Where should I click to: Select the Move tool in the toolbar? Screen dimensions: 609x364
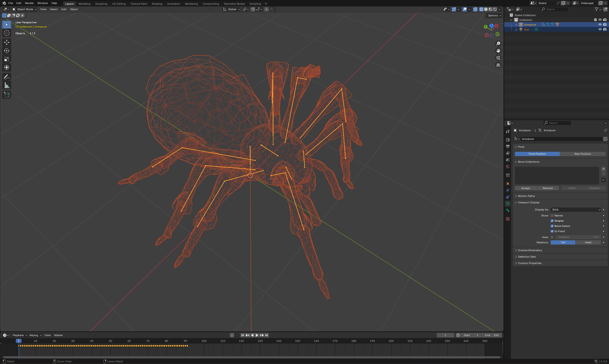tap(7, 42)
